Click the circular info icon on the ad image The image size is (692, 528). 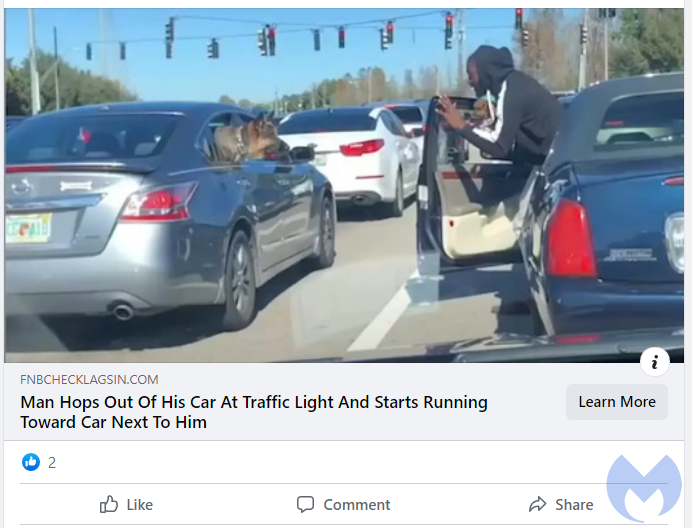click(655, 362)
